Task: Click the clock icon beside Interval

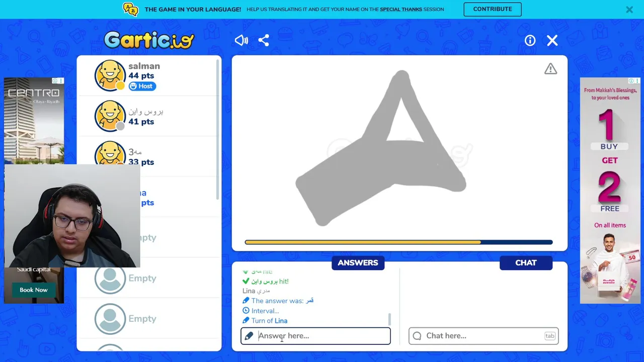Action: tap(246, 311)
